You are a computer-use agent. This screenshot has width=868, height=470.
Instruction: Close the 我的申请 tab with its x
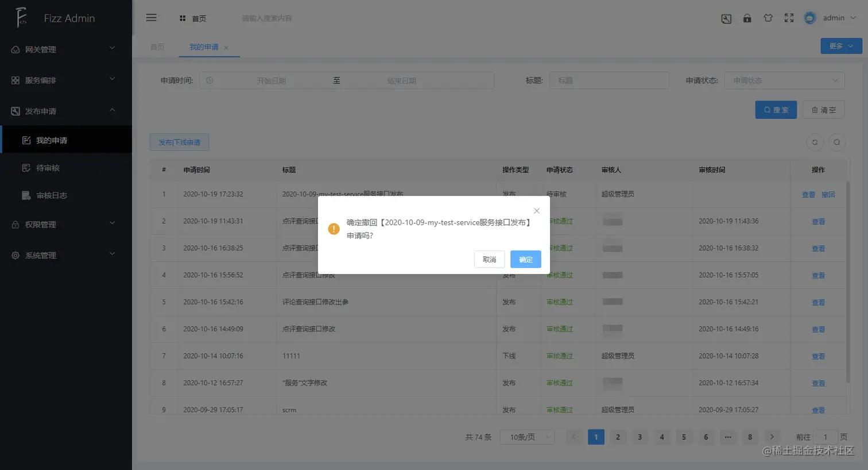226,48
